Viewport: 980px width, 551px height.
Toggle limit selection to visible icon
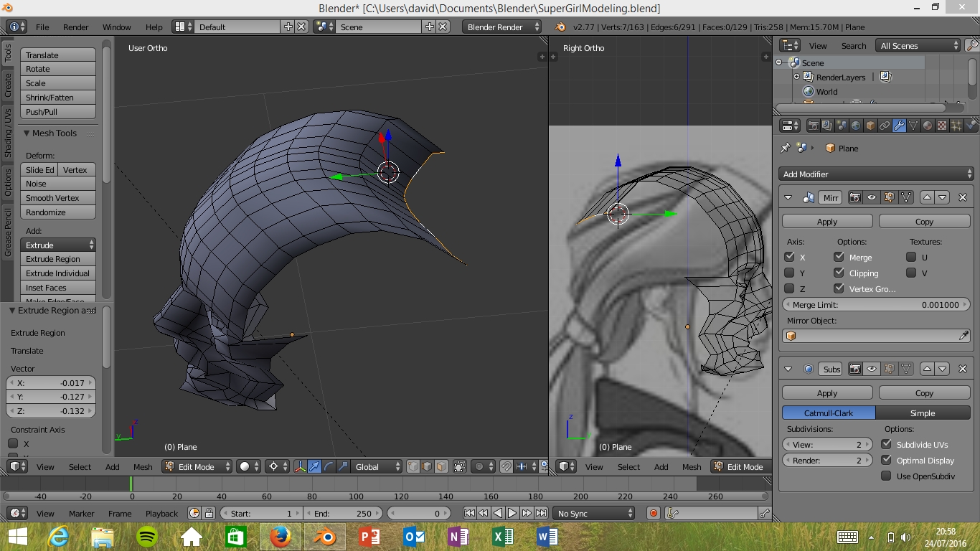pos(460,466)
